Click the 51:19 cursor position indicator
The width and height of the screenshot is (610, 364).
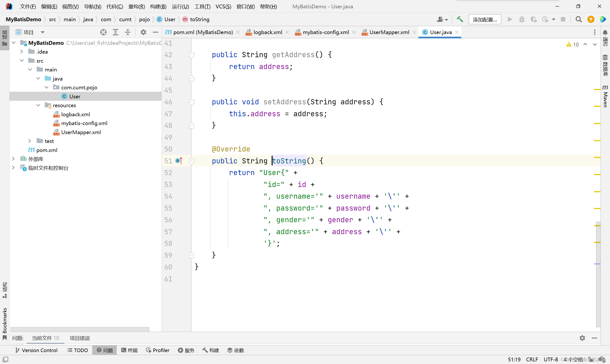(x=514, y=359)
